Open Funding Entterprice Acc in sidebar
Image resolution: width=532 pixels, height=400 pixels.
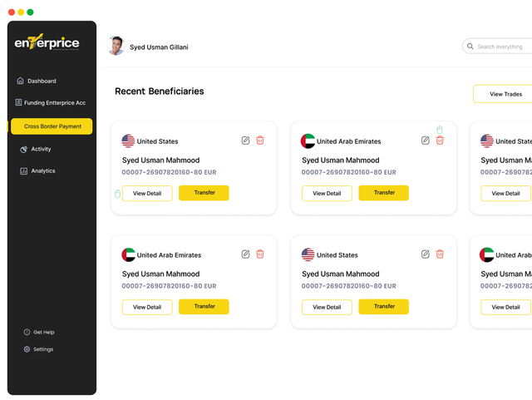click(x=54, y=103)
